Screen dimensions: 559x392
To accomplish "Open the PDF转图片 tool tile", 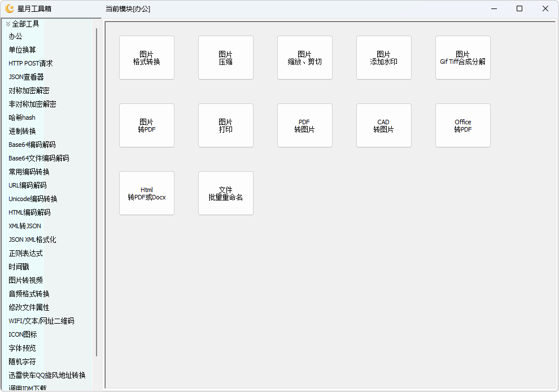I will pos(305,125).
